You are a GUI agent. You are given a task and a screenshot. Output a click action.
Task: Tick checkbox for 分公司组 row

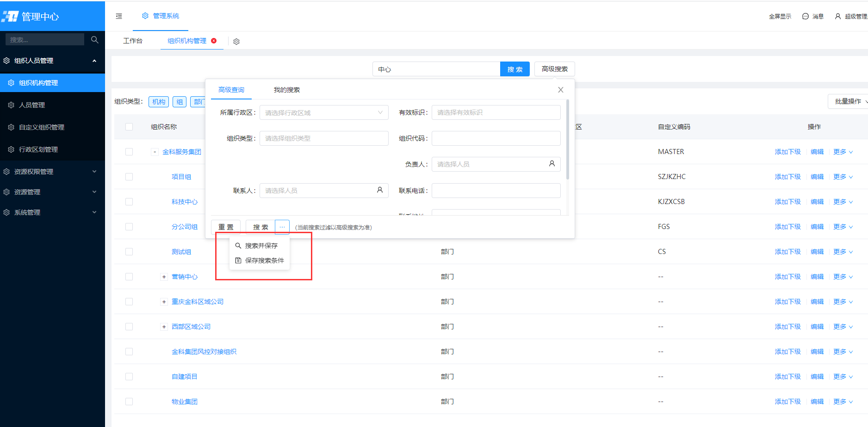click(x=129, y=227)
